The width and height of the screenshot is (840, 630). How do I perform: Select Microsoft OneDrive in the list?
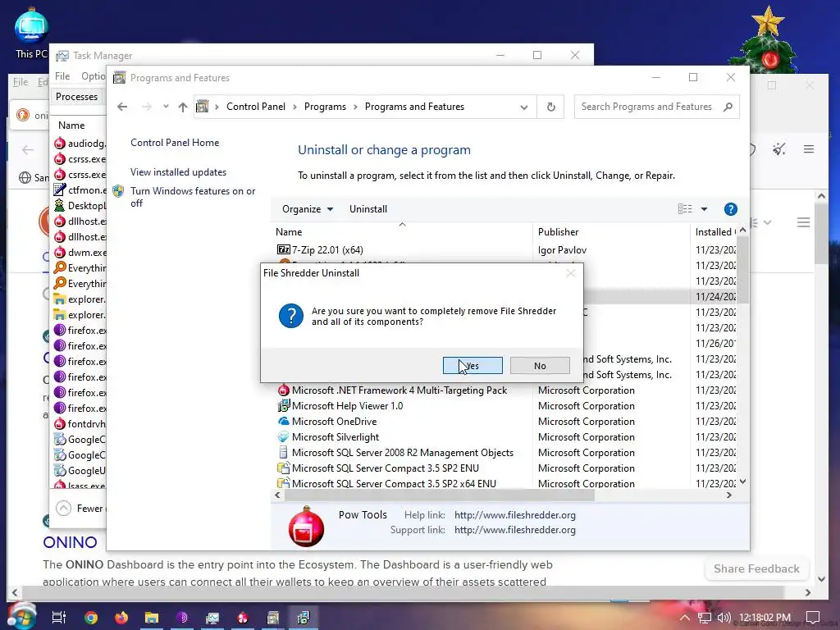[334, 421]
